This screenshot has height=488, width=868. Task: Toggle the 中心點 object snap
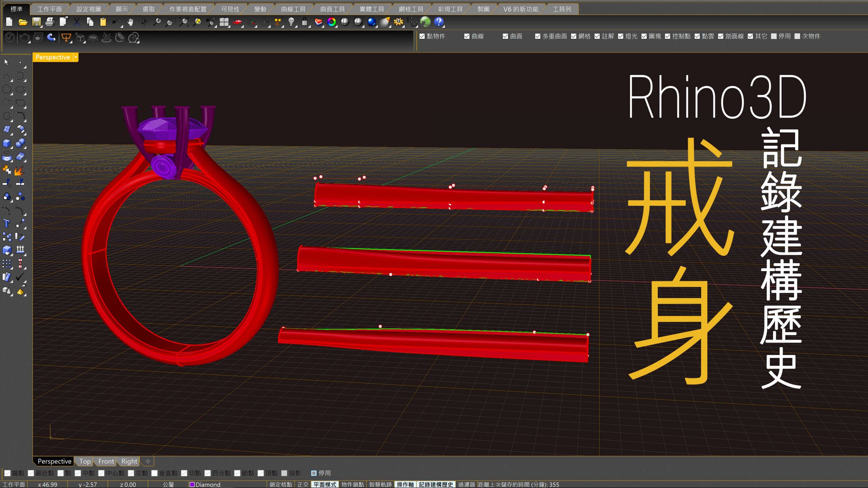101,473
